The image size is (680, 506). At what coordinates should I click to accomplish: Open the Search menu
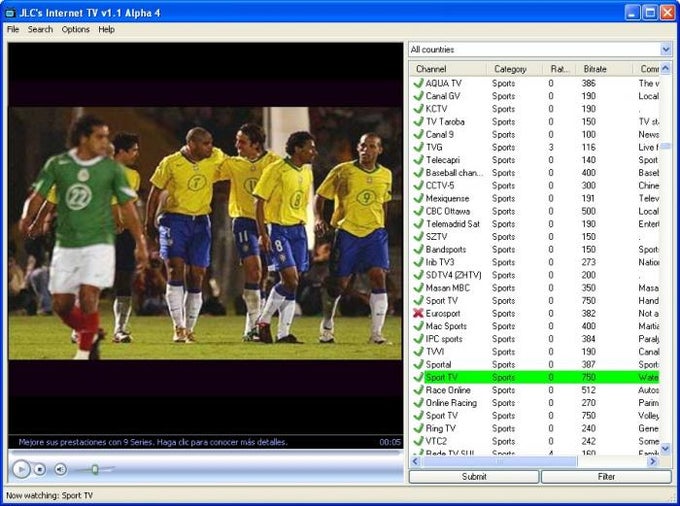40,29
